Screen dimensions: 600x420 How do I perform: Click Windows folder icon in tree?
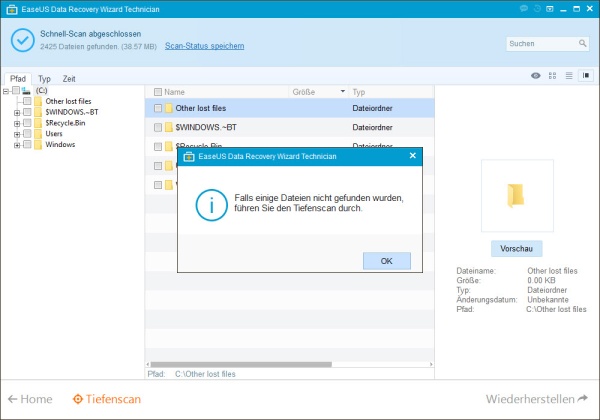pos(38,144)
